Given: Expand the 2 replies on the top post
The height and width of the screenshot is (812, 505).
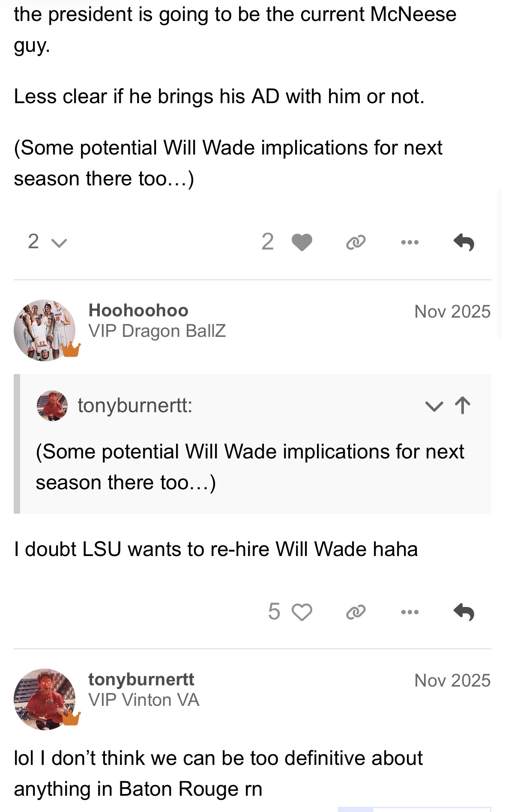Looking at the screenshot, I should tap(47, 242).
